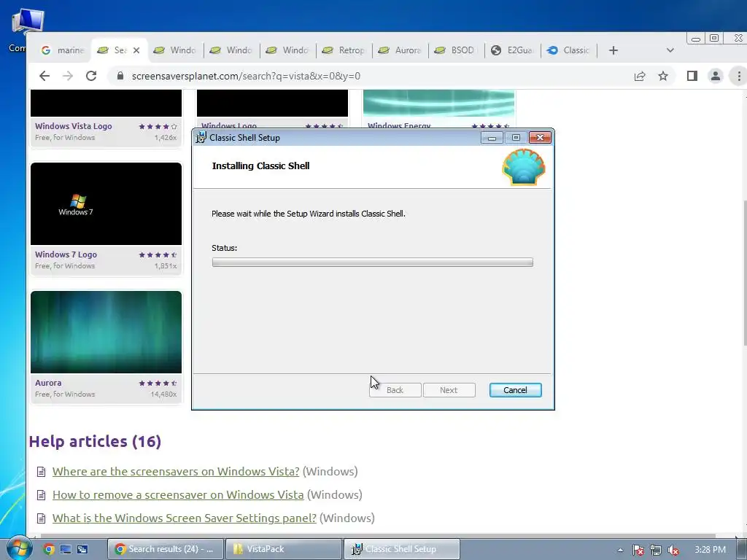Share this page icon in address bar
Screen dimensions: 747x560
[x=639, y=76]
